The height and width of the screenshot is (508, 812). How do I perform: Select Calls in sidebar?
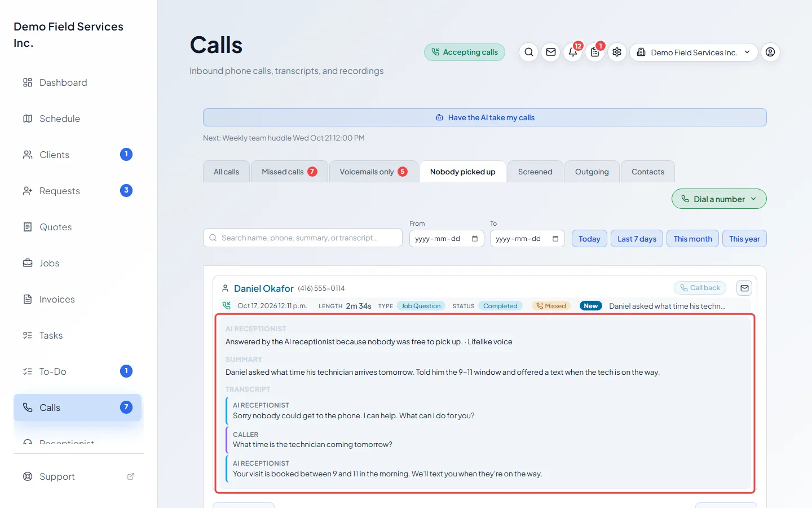tap(77, 408)
